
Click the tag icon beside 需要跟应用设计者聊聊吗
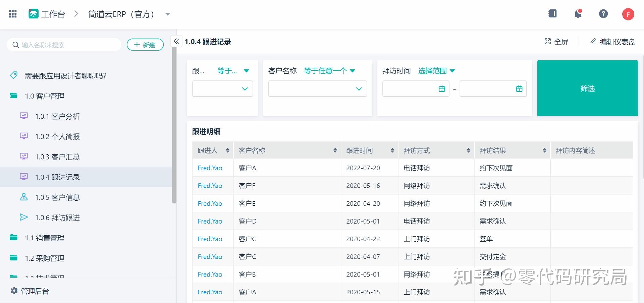[13, 75]
